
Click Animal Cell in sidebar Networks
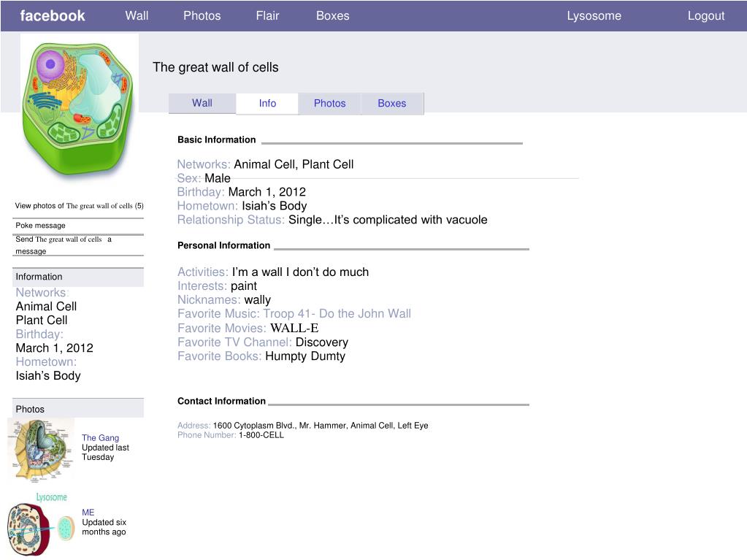[46, 306]
